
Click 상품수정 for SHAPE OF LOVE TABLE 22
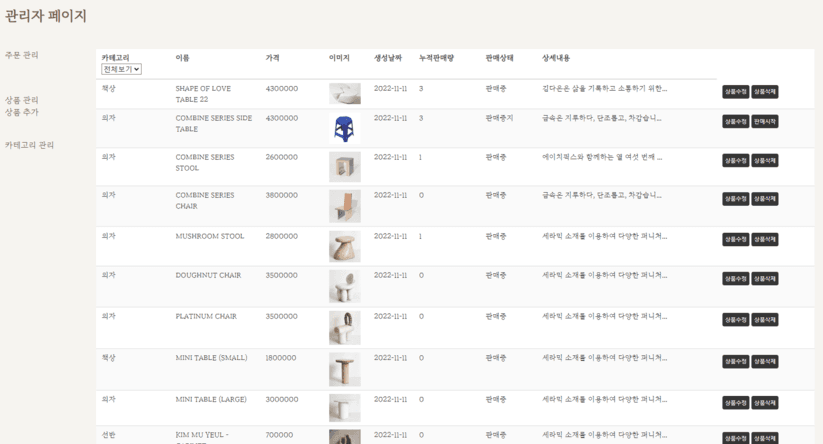tap(735, 92)
